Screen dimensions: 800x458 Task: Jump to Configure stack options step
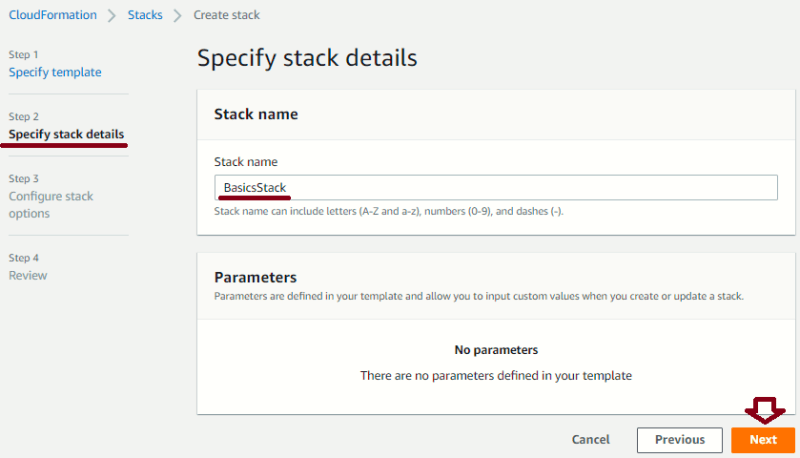point(51,205)
